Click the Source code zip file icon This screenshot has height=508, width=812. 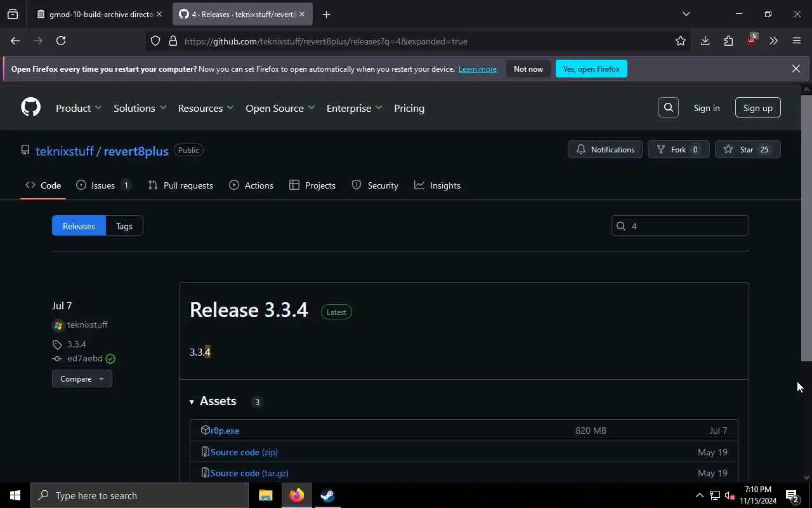coord(205,451)
